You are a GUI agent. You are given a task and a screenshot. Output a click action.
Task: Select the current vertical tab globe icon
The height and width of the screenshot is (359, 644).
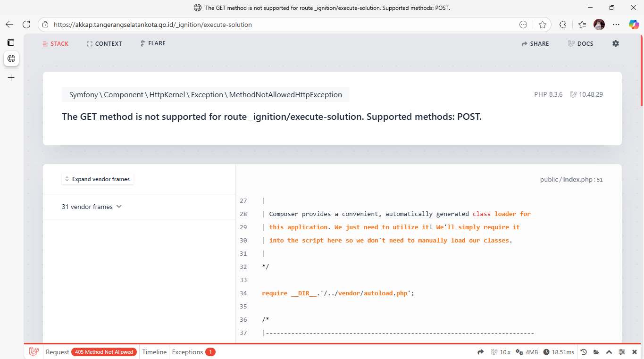pos(11,58)
